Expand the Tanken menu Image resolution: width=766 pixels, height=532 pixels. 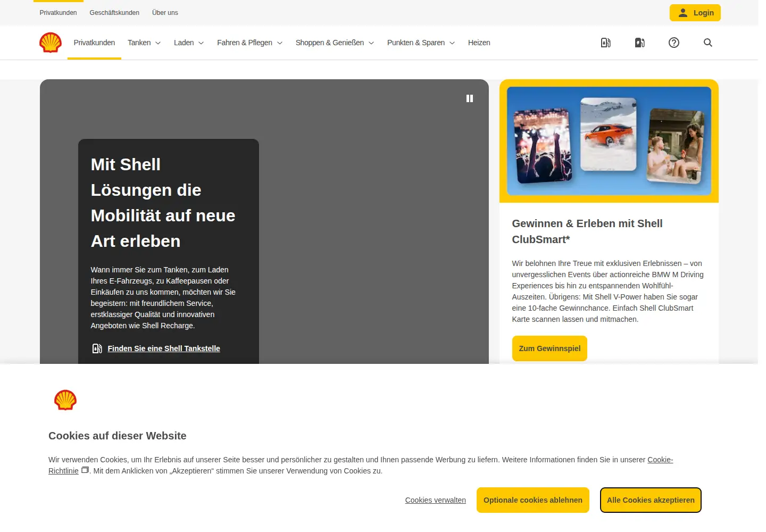(144, 43)
